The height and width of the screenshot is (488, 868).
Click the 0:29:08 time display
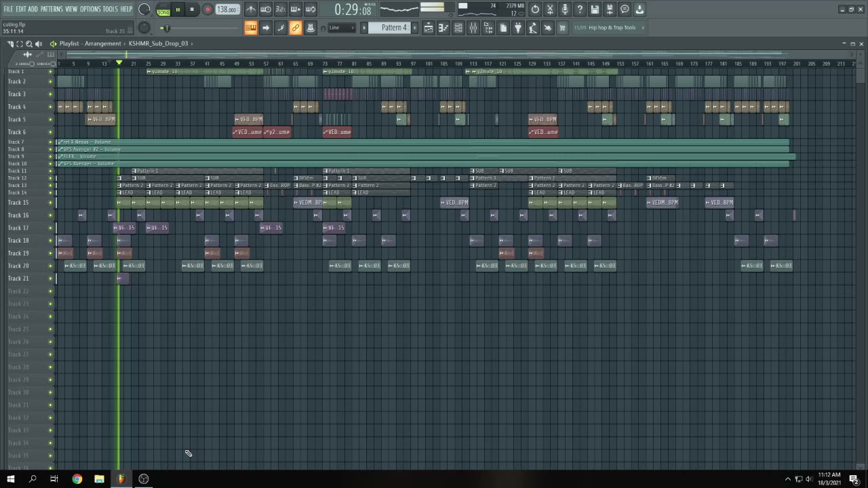pos(353,9)
